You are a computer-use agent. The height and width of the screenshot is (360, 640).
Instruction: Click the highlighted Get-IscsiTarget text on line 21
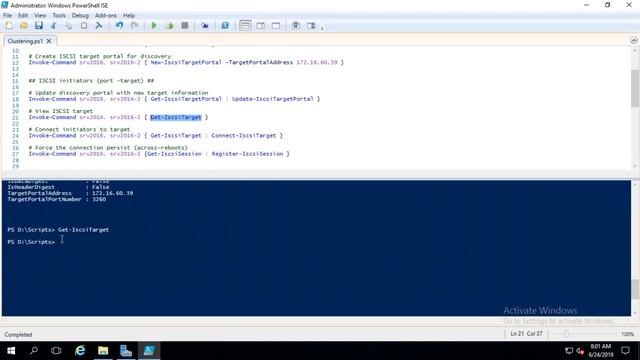(x=176, y=117)
